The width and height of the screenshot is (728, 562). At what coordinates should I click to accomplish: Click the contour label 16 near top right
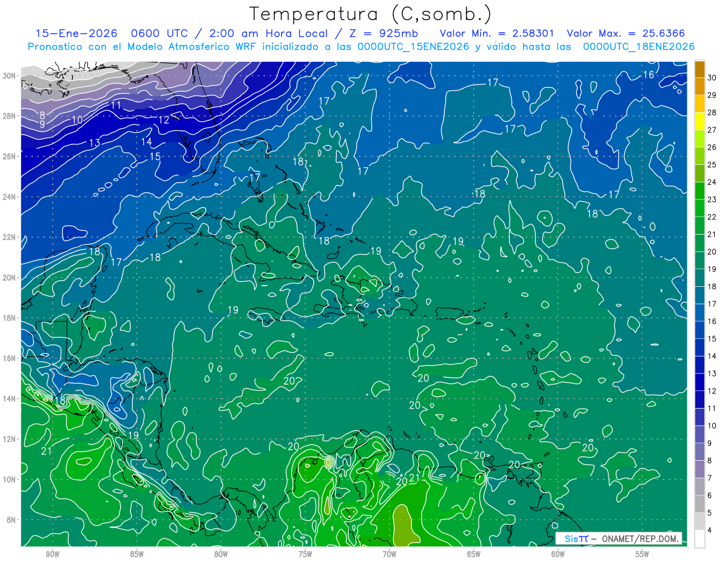(x=649, y=75)
